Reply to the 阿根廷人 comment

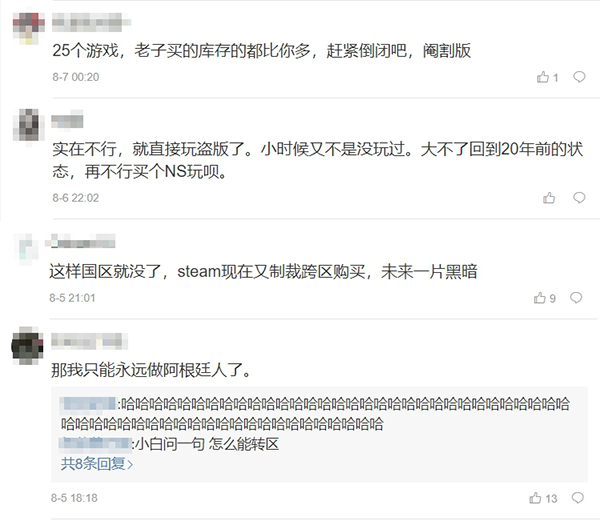click(577, 498)
